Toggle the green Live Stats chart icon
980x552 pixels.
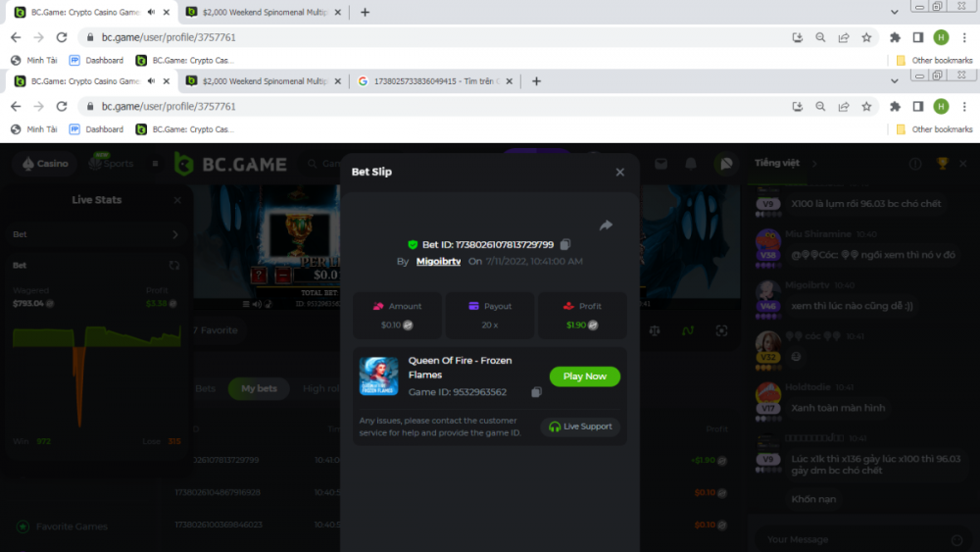coord(688,330)
